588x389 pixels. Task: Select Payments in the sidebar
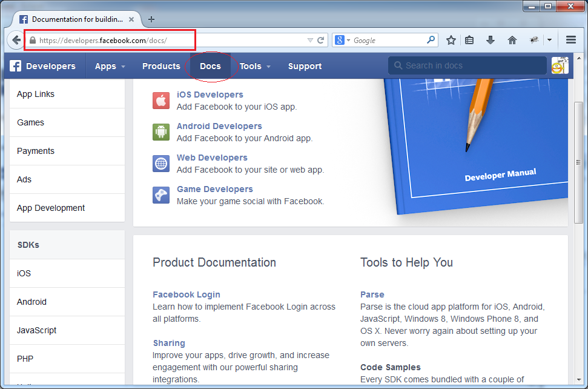67,151
